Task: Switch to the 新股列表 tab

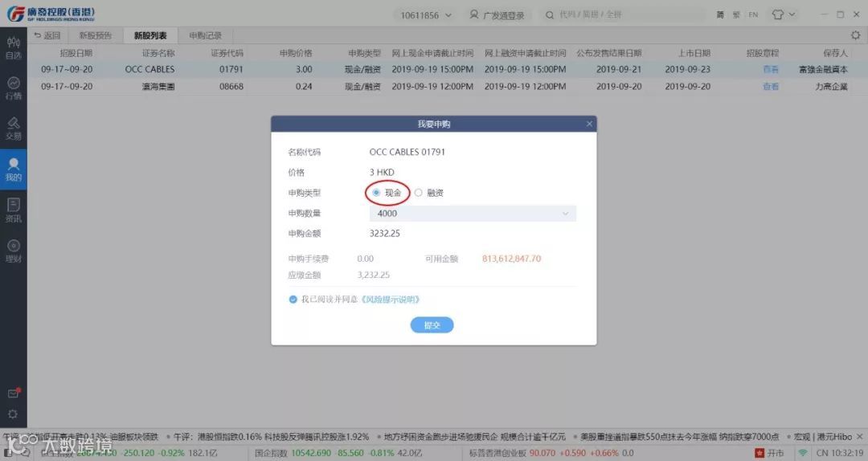Action: tap(150, 35)
